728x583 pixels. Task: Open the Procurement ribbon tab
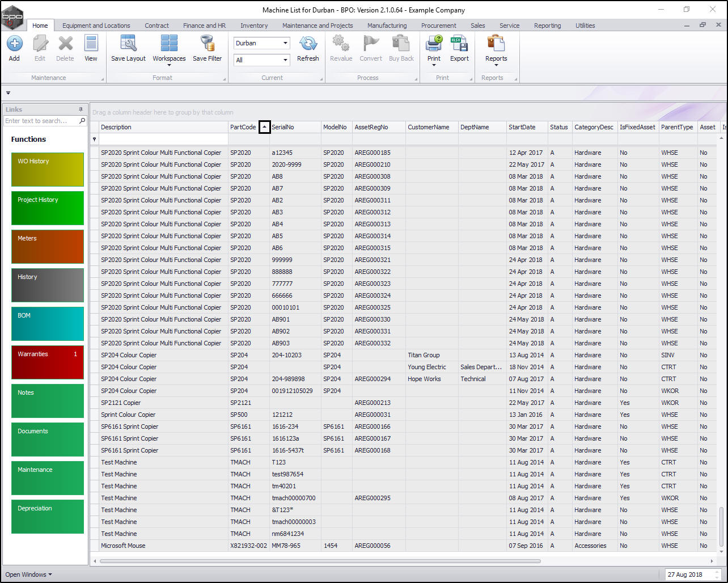438,26
